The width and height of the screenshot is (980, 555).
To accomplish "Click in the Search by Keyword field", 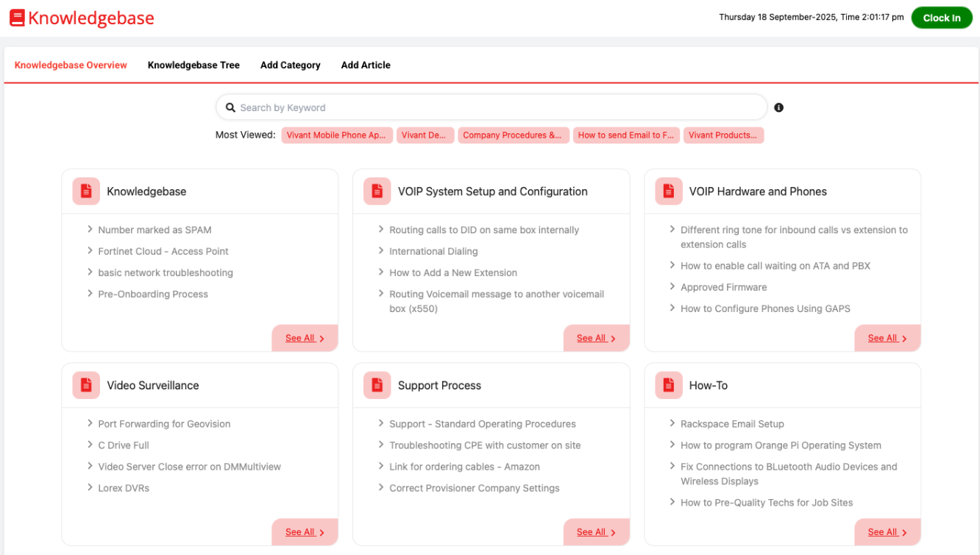I will [493, 107].
